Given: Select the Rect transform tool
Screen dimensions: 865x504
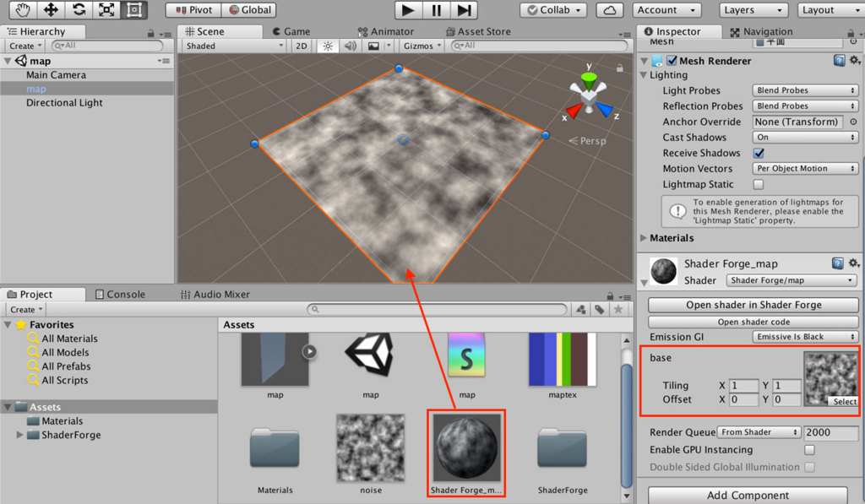Looking at the screenshot, I should pos(134,9).
